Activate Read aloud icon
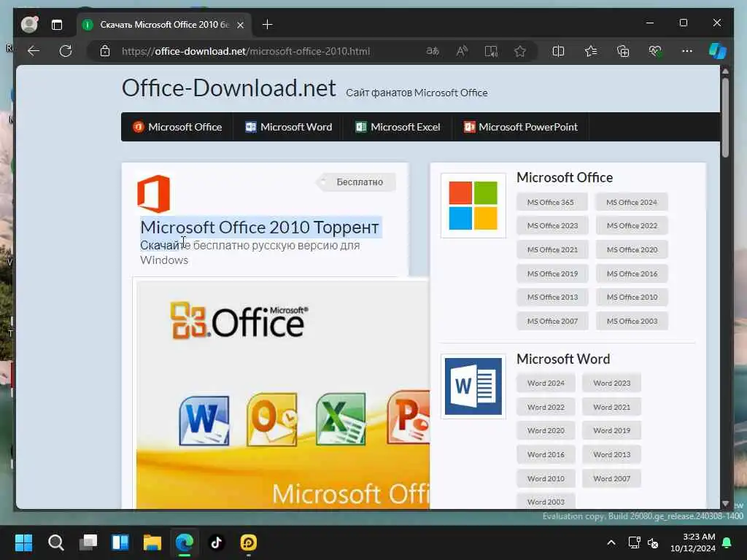The height and width of the screenshot is (560, 747). (x=462, y=51)
